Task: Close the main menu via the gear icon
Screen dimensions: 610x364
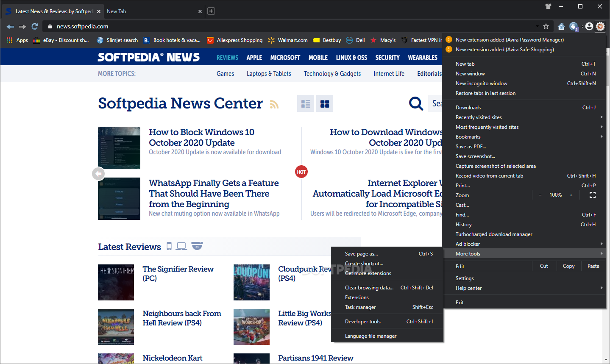Action: (600, 26)
